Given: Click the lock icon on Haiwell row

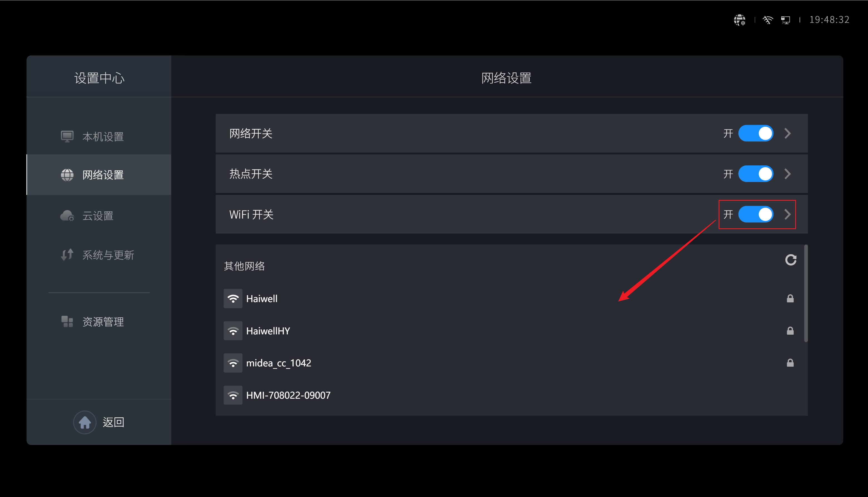Looking at the screenshot, I should 790,299.
